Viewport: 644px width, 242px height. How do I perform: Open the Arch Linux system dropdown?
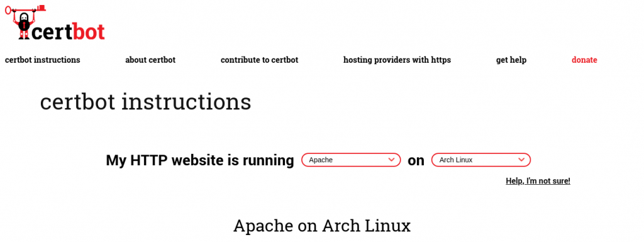(481, 160)
